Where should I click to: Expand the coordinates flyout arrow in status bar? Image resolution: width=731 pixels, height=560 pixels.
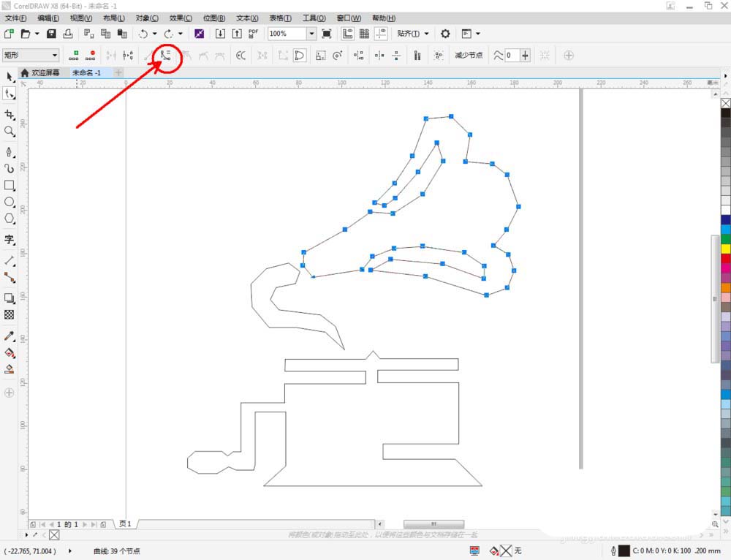(x=70, y=550)
